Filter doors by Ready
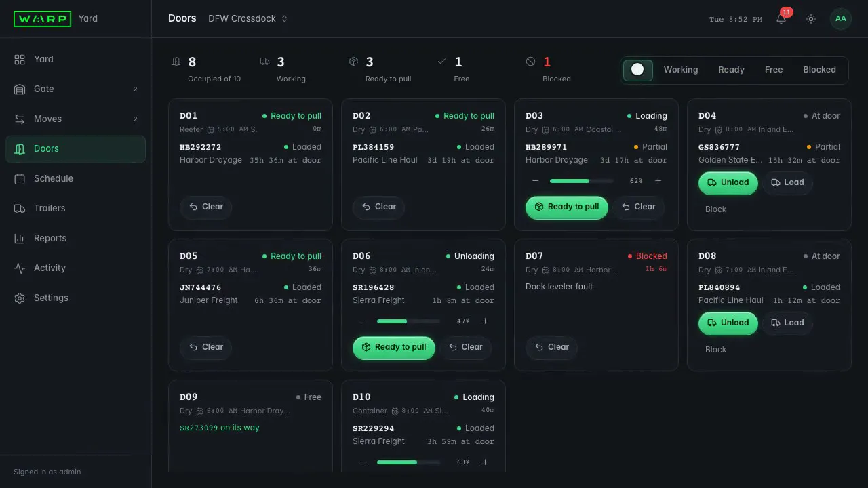 [x=731, y=70]
